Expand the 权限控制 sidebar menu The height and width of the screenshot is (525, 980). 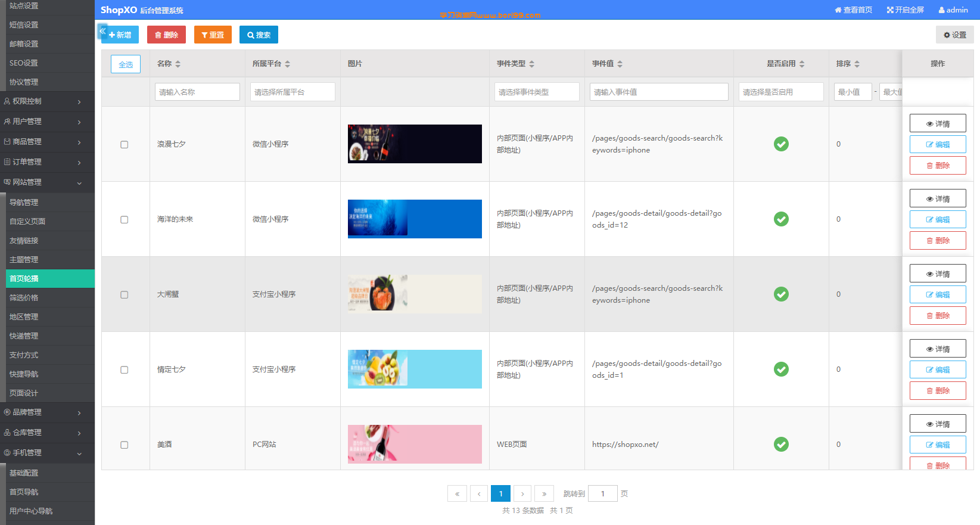[x=47, y=101]
